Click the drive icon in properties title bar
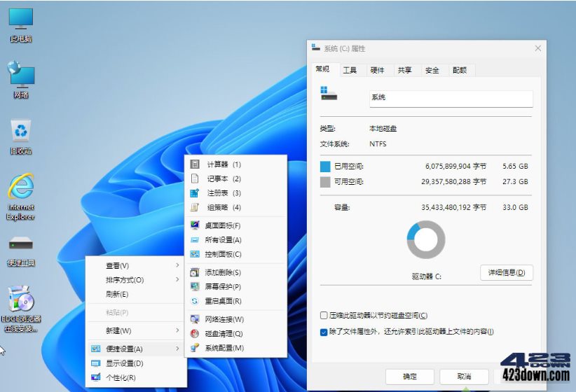Image resolution: width=576 pixels, height=392 pixels. click(x=315, y=48)
